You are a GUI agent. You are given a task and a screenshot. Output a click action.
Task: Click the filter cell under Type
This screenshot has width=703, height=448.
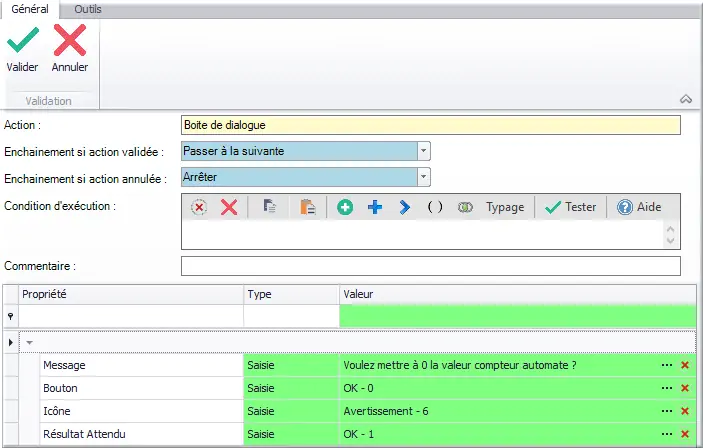click(291, 316)
